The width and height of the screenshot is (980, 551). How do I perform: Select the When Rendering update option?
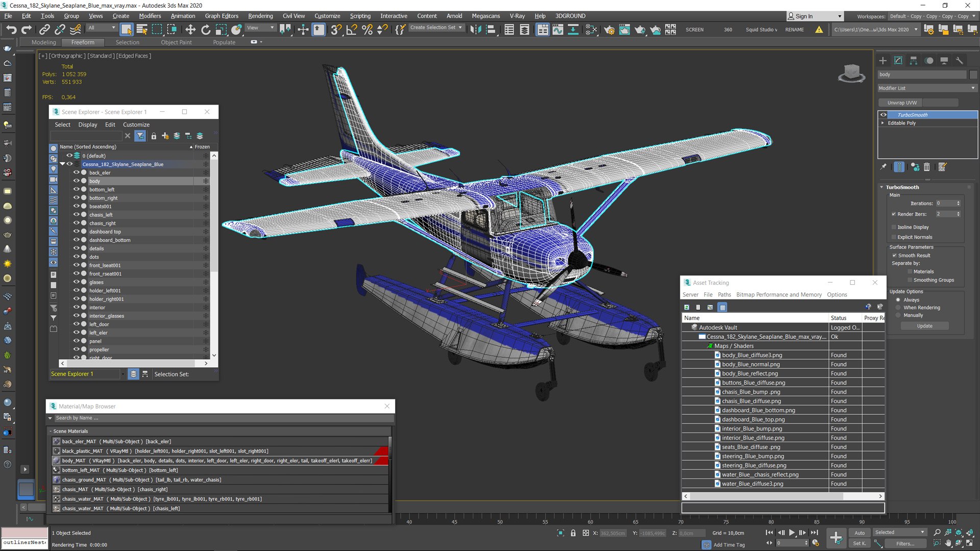tap(898, 308)
